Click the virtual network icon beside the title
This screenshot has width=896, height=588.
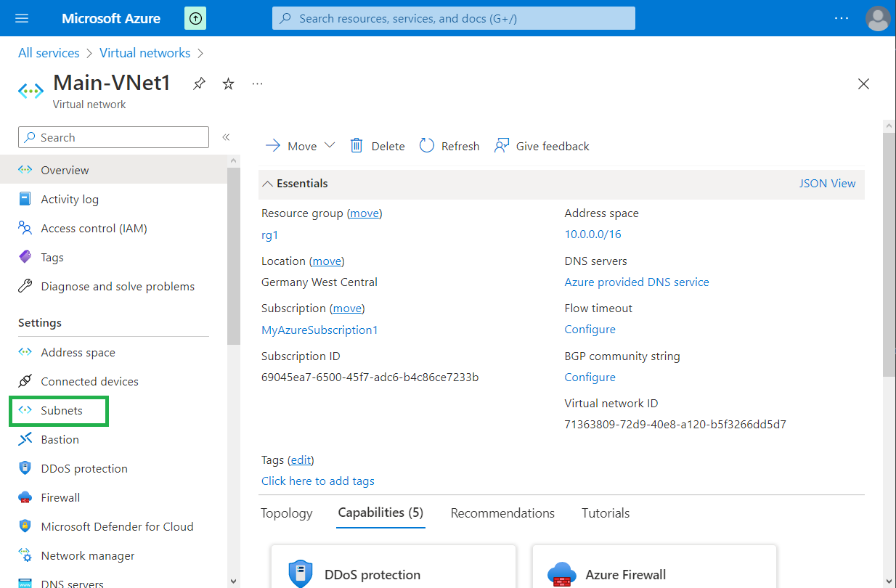point(30,91)
